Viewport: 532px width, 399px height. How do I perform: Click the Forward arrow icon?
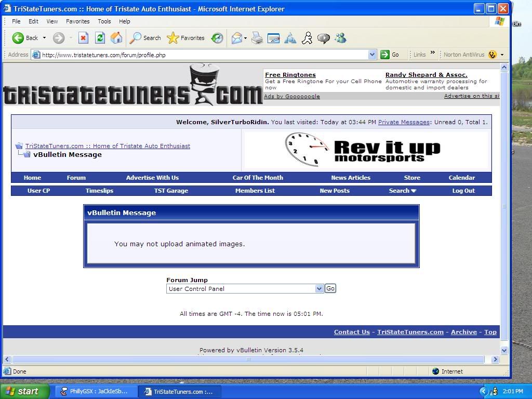tap(59, 38)
